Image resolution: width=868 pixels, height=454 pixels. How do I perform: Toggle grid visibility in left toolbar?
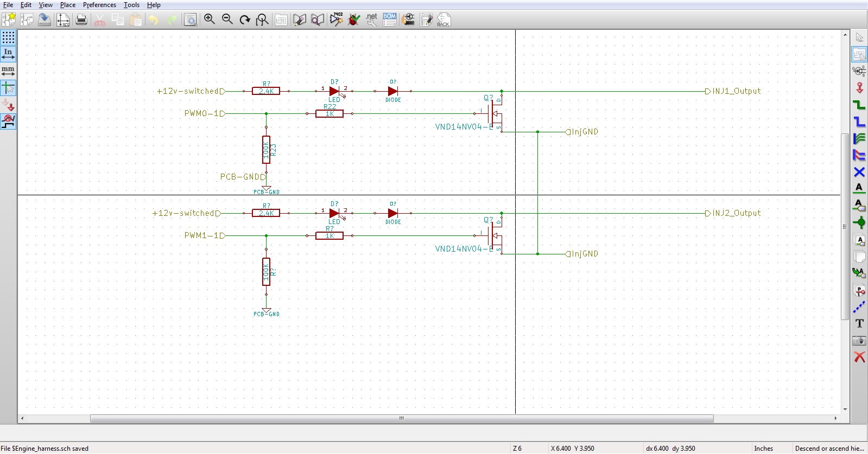click(8, 37)
